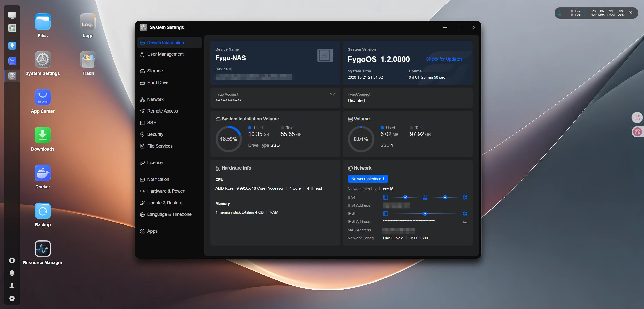The width and height of the screenshot is (644, 309).
Task: Expand the system monitor widget chevron
Action: (631, 13)
